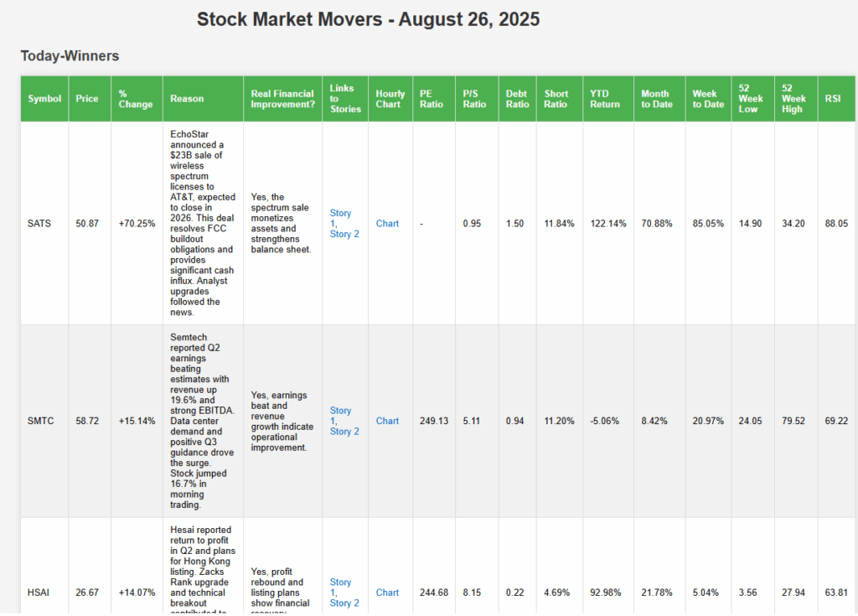This screenshot has width=858, height=616.
Task: Click the SATS ticker symbol cell
Action: 39,224
